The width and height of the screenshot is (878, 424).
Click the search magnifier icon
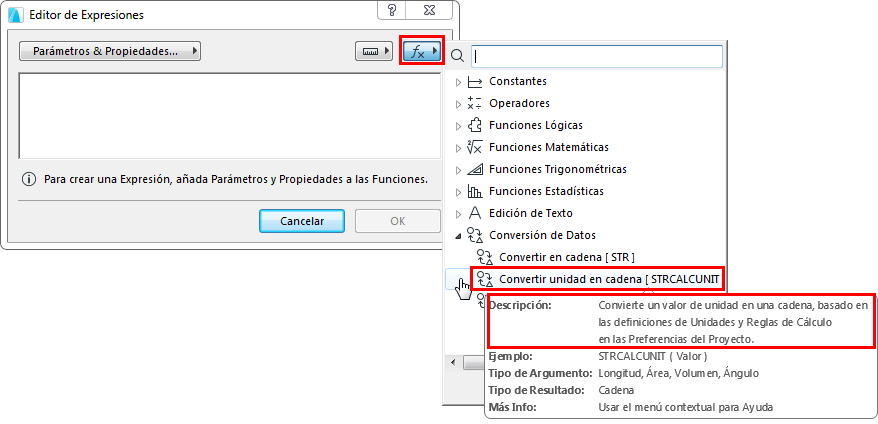coord(458,57)
